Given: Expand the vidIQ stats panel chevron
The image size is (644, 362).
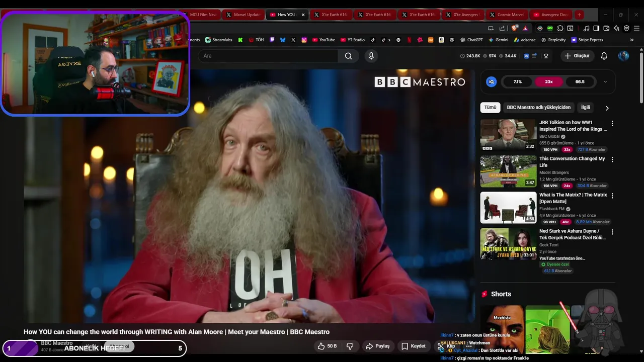Looking at the screenshot, I should [605, 81].
